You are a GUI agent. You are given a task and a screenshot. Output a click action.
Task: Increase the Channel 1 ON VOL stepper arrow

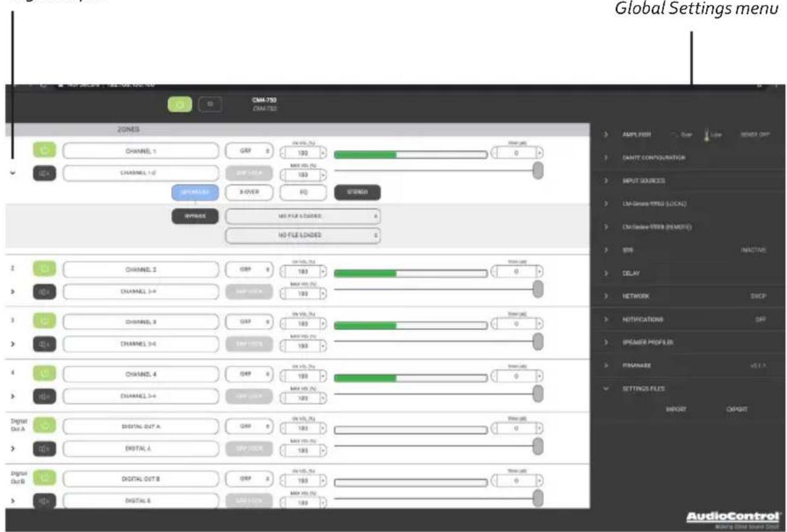(322, 153)
